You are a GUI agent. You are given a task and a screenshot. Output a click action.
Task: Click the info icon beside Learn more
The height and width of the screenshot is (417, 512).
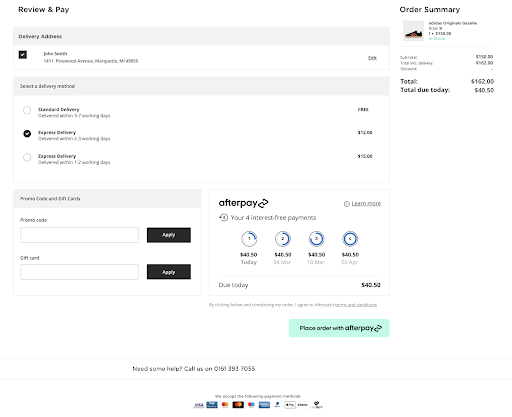(x=347, y=204)
